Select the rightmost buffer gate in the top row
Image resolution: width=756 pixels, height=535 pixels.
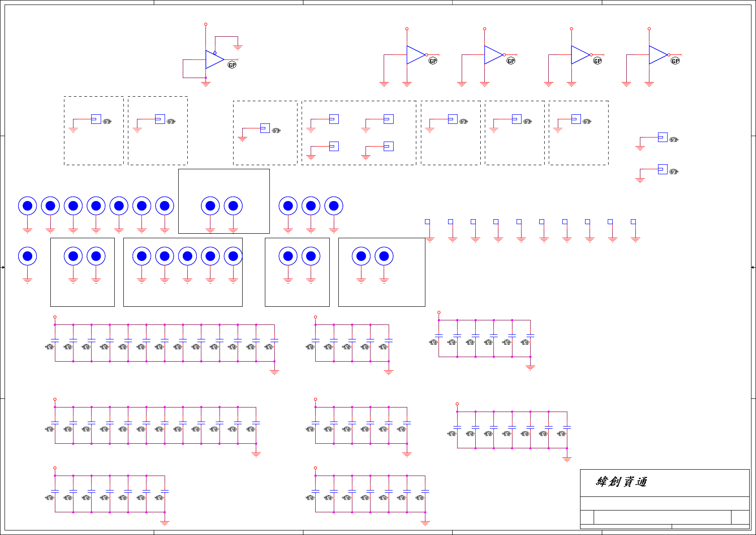658,55
